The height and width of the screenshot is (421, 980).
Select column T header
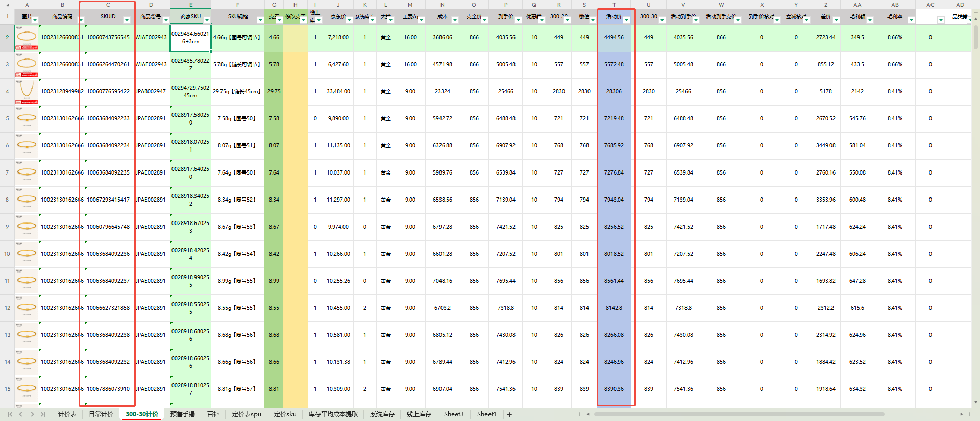pos(614,5)
